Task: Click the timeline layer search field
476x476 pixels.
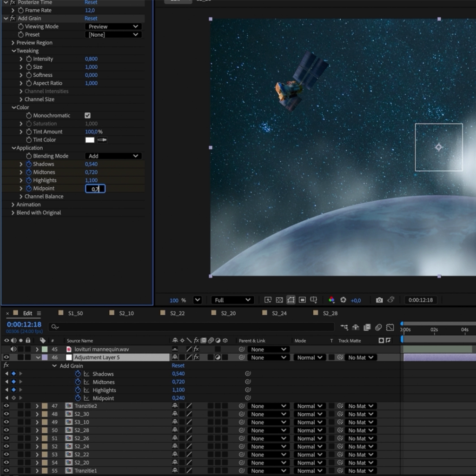Action: point(186,327)
